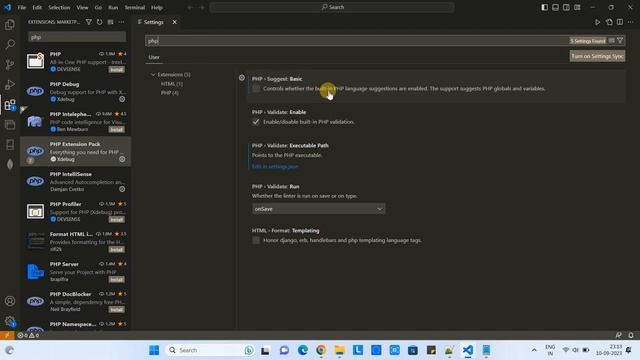Filter extensions with funnel icon
Viewport: 640px width, 360px height.
point(89,22)
